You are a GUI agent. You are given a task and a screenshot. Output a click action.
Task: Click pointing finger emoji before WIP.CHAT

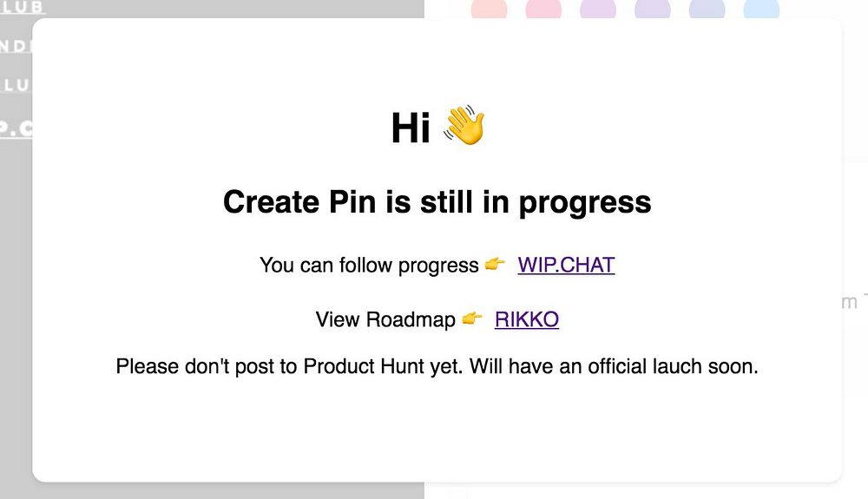(x=496, y=264)
